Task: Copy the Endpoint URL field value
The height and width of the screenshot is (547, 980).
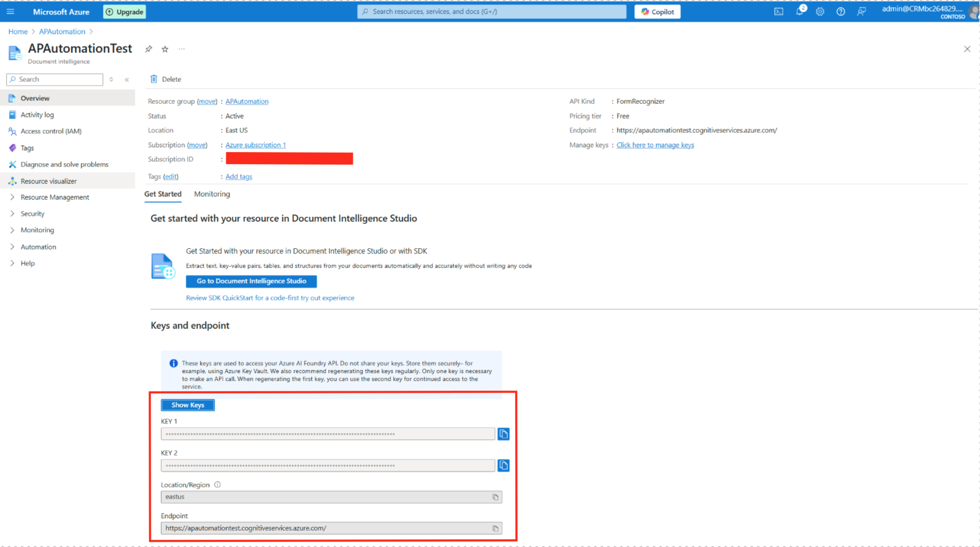Action: [x=495, y=528]
